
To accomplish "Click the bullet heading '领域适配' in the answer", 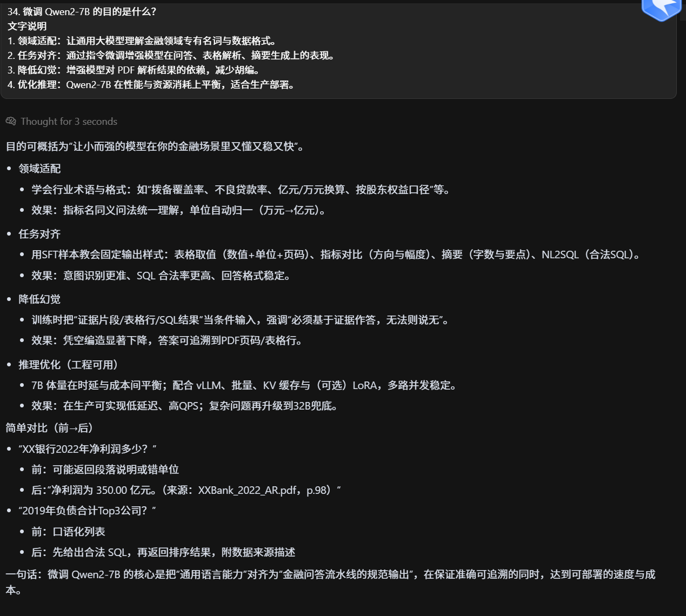I will tap(39, 169).
